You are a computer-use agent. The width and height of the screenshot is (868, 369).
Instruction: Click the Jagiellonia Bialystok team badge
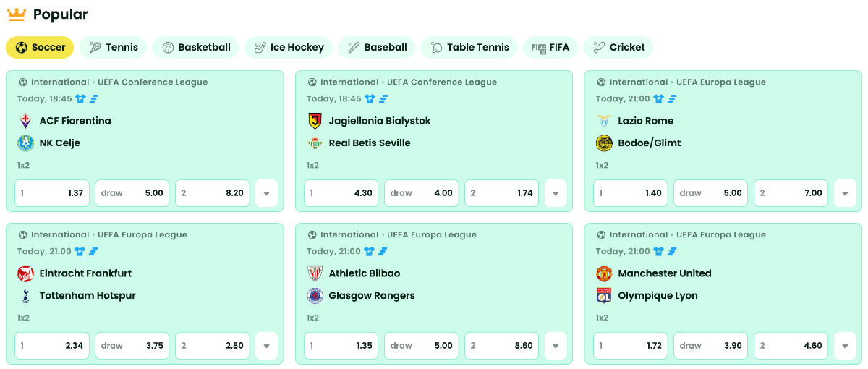(315, 121)
